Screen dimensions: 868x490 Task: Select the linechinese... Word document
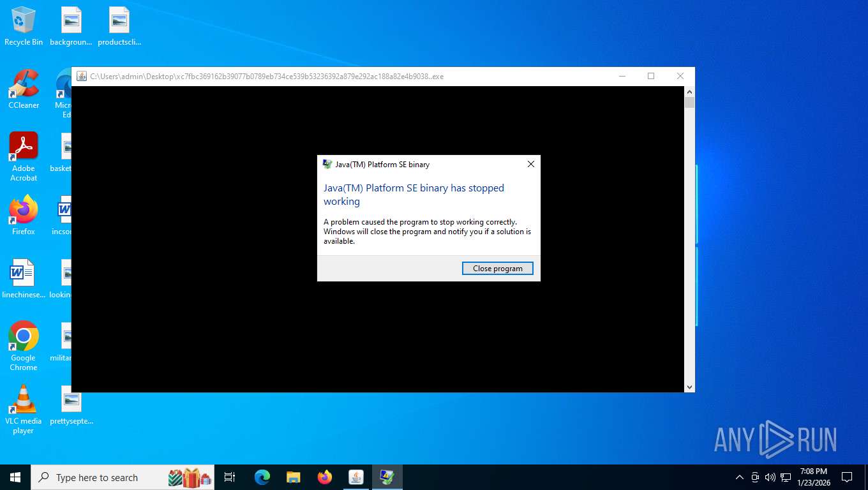click(24, 279)
